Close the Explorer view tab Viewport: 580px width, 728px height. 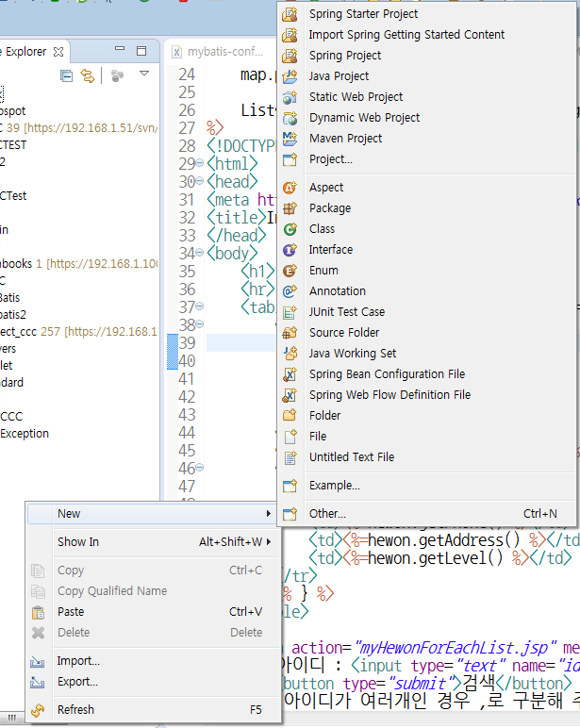point(58,52)
